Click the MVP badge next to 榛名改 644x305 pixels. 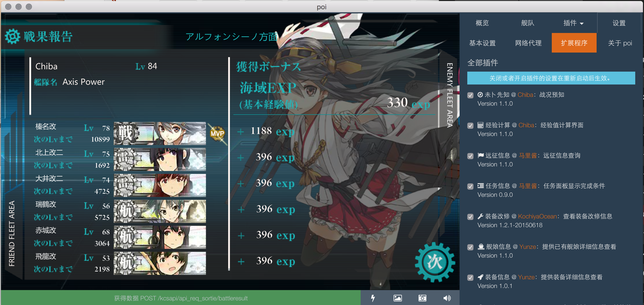click(217, 134)
